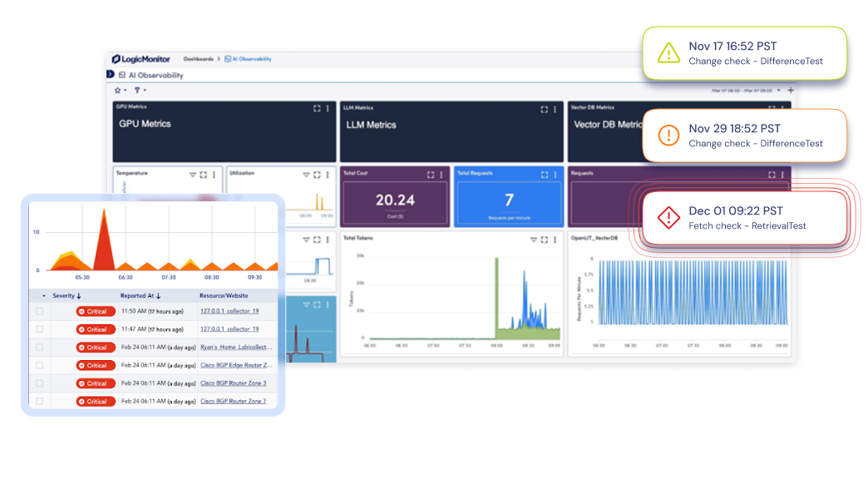
Task: Open the Nov 17 16:52 PST alert card
Action: click(x=745, y=53)
